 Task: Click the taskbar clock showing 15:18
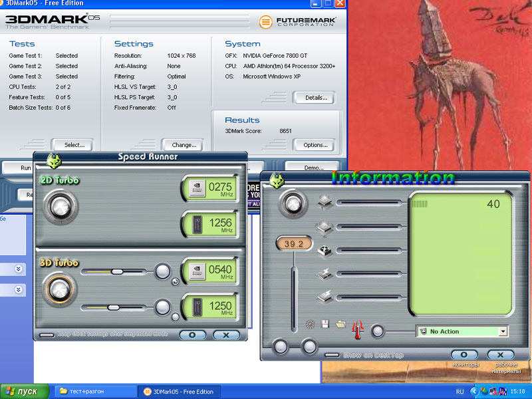point(517,392)
